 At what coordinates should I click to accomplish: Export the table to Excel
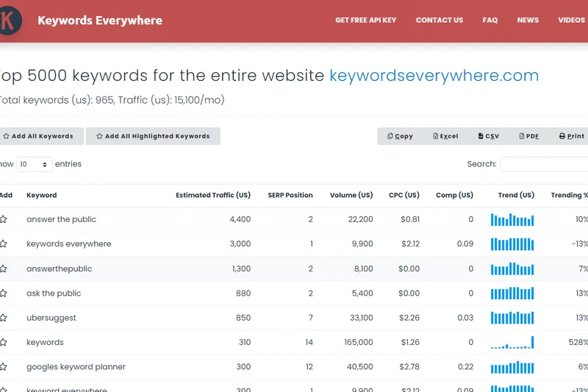(445, 136)
